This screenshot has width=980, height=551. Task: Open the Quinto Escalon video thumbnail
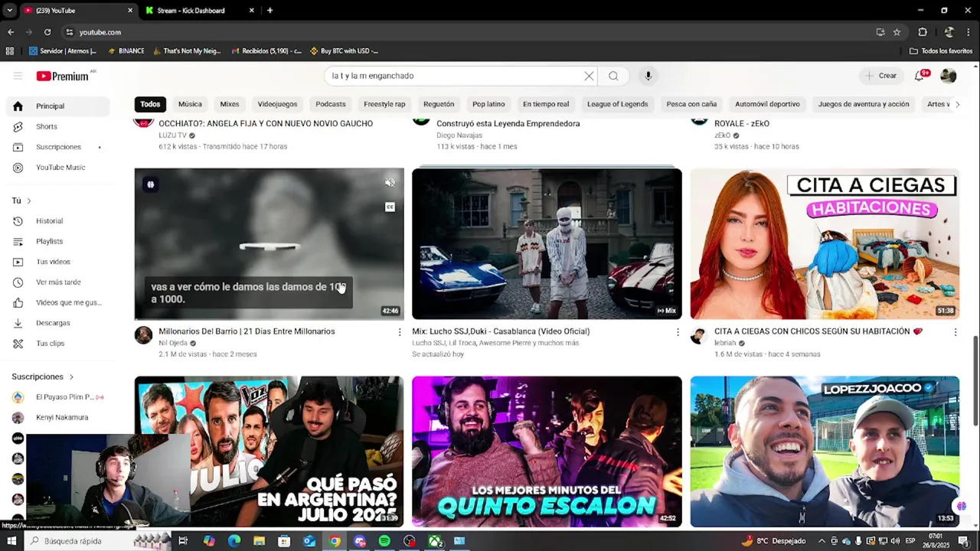pyautogui.click(x=547, y=452)
